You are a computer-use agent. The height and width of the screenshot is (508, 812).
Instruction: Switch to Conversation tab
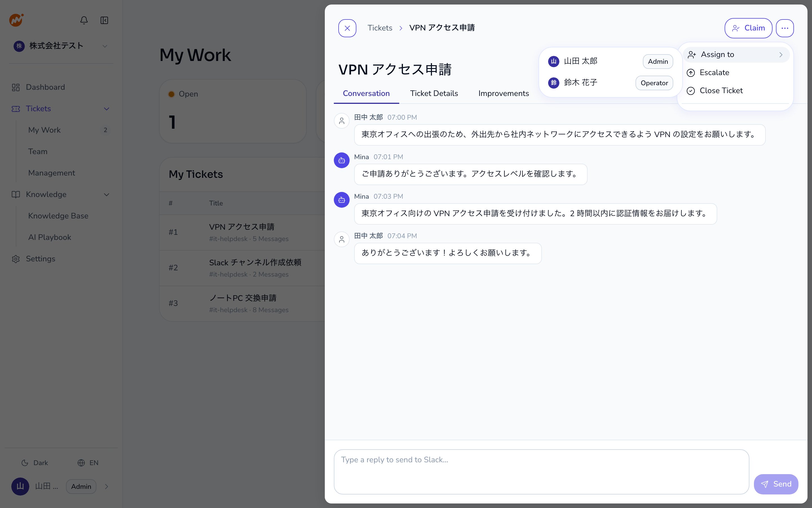[366, 93]
